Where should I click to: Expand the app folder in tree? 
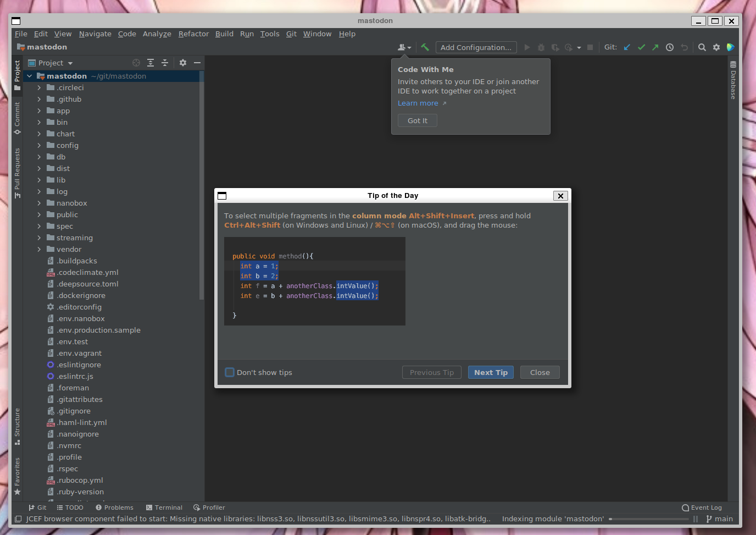tap(39, 111)
